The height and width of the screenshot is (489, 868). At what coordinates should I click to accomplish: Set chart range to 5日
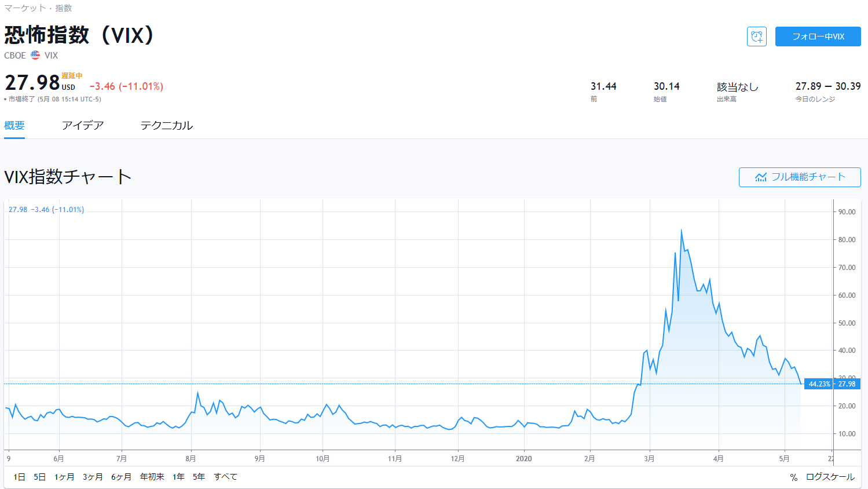[x=39, y=477]
